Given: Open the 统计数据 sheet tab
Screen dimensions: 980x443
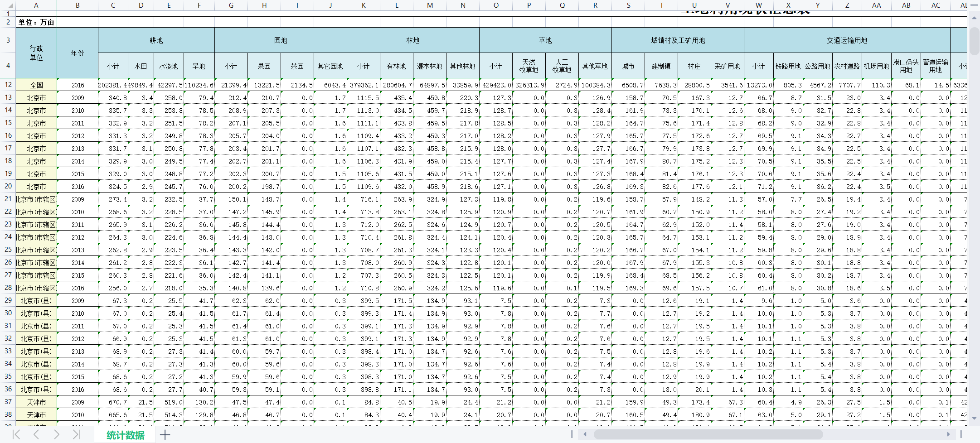Looking at the screenshot, I should coord(125,435).
